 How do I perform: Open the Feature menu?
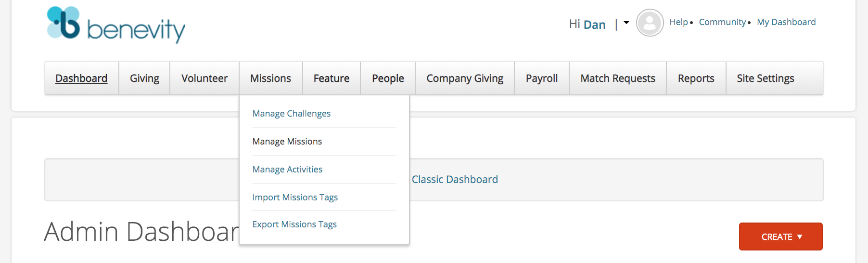[332, 78]
